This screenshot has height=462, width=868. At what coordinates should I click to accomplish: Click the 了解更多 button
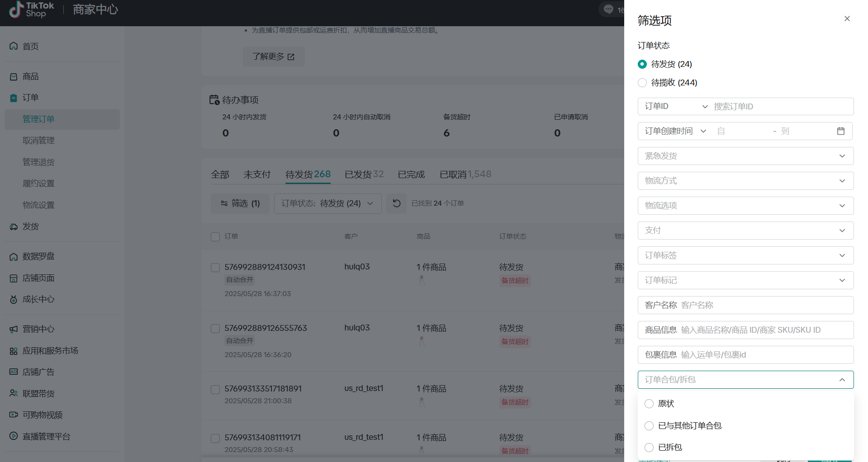pyautogui.click(x=273, y=57)
